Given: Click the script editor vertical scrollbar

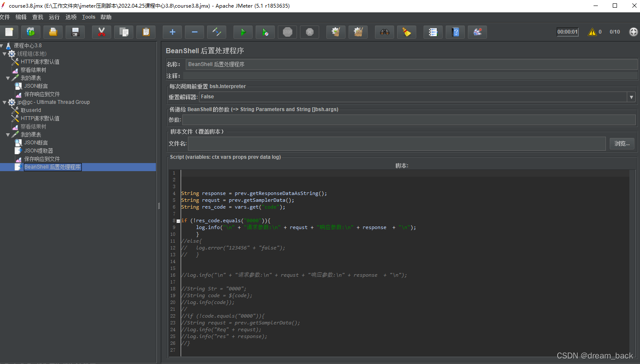Looking at the screenshot, I should pos(632,262).
